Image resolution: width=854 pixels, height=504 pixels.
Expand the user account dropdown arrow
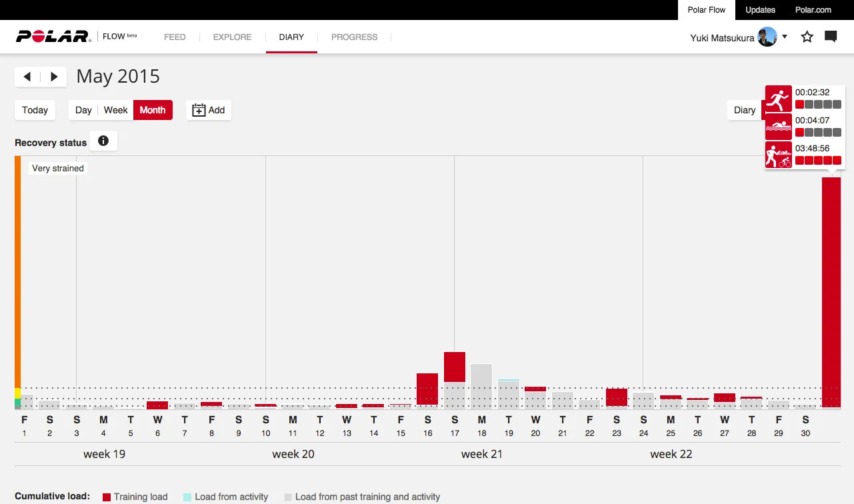coord(785,37)
